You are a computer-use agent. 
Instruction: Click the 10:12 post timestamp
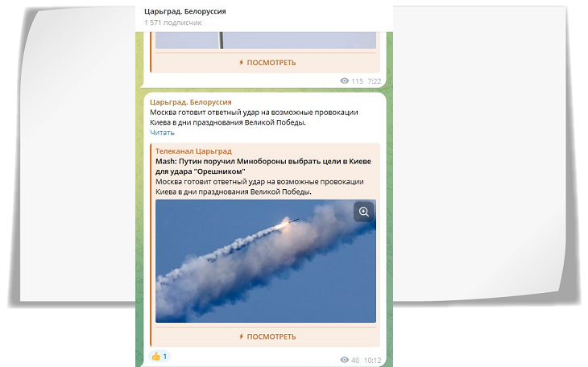click(372, 360)
